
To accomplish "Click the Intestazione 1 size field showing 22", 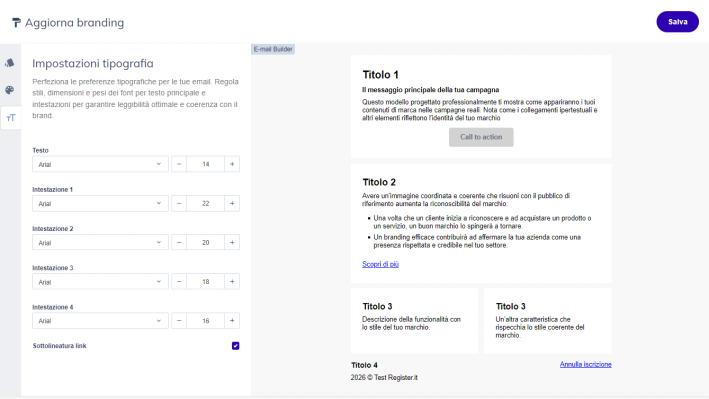I will coord(206,204).
